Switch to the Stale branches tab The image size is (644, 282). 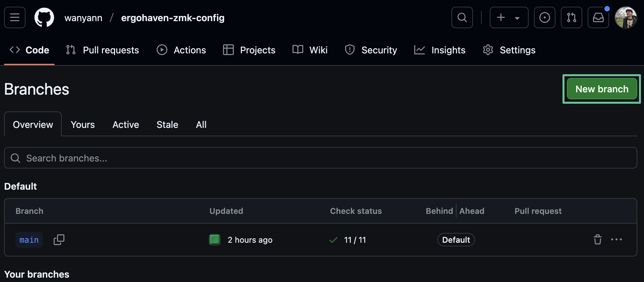click(167, 125)
